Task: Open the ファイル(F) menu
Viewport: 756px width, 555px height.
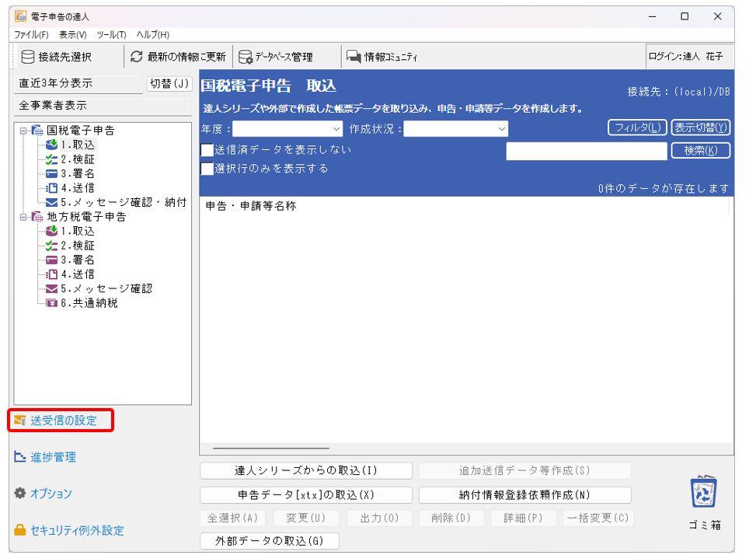Action: click(x=23, y=30)
